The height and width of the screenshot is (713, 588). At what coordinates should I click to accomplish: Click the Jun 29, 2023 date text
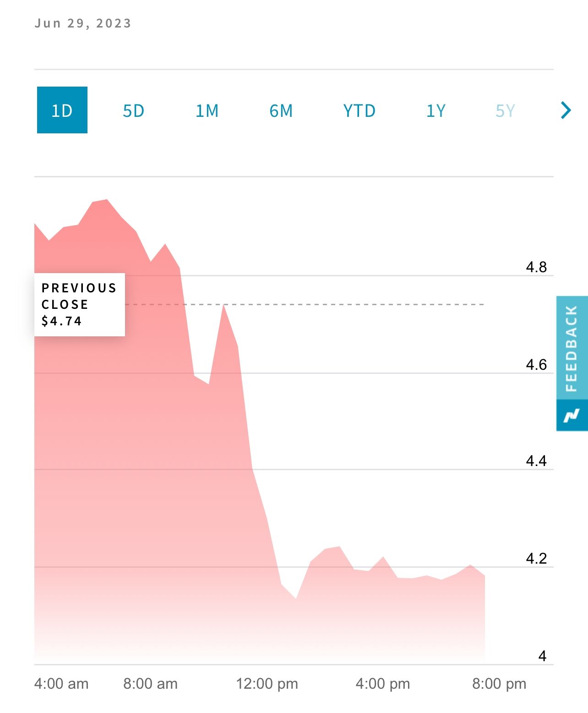(83, 23)
